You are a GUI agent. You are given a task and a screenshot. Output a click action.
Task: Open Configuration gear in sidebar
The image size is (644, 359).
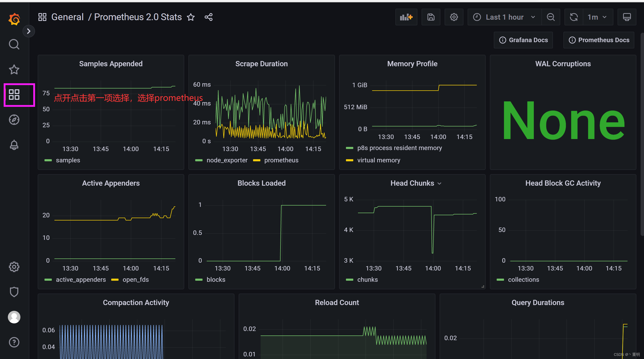coord(14,267)
